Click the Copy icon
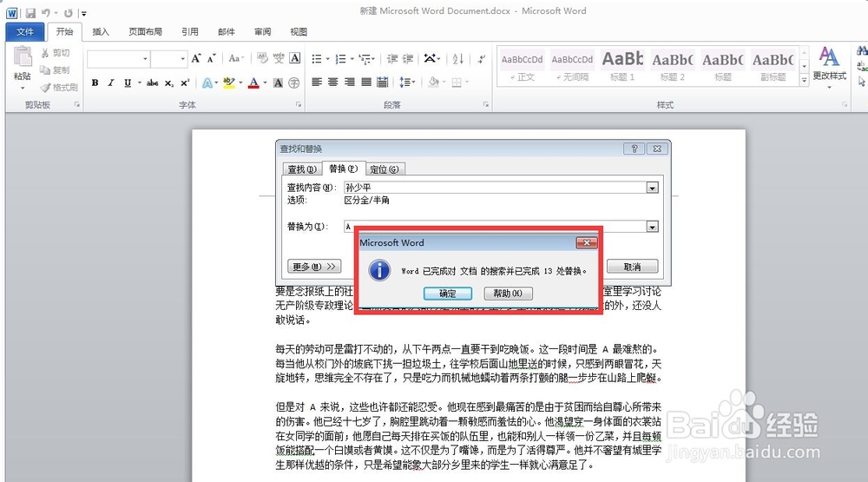868x482 pixels. click(x=45, y=69)
